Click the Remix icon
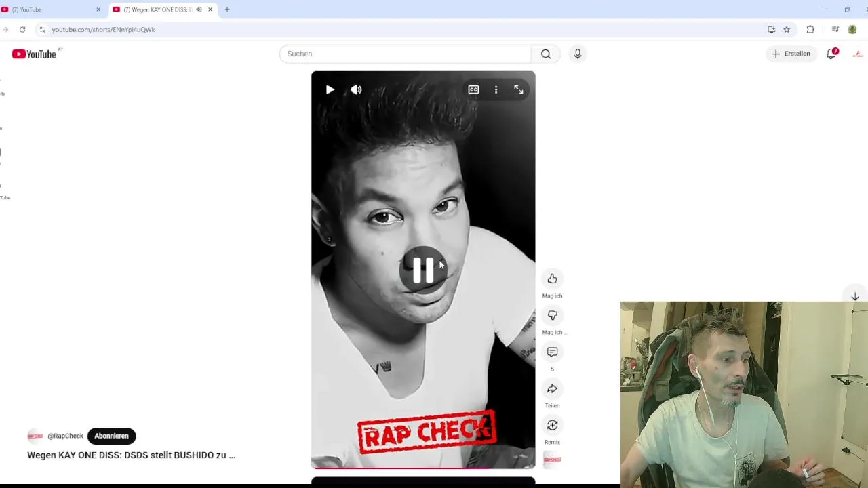868x488 pixels. (552, 425)
